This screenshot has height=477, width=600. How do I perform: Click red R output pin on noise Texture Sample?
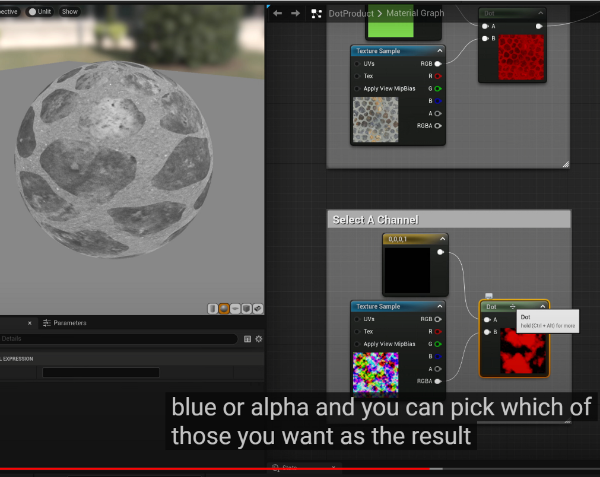click(x=438, y=332)
